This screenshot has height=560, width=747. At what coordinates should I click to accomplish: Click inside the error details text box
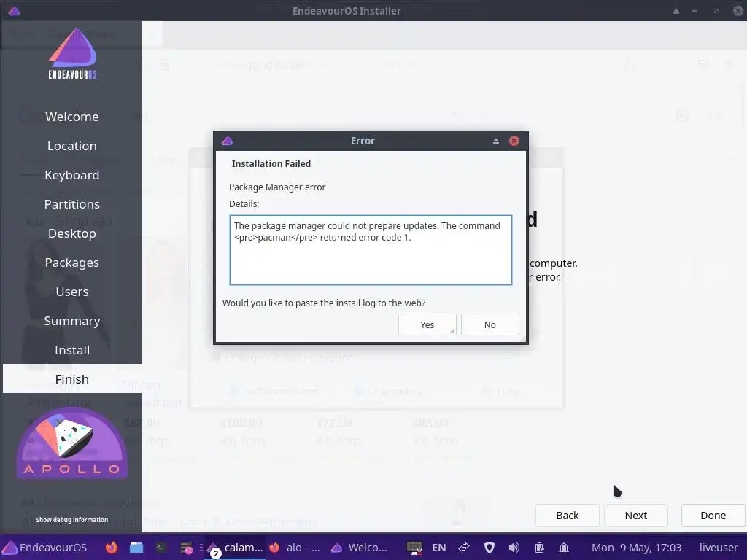371,250
